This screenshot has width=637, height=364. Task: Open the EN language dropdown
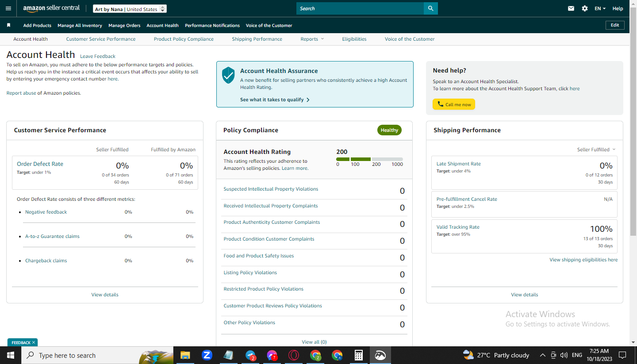(x=600, y=8)
